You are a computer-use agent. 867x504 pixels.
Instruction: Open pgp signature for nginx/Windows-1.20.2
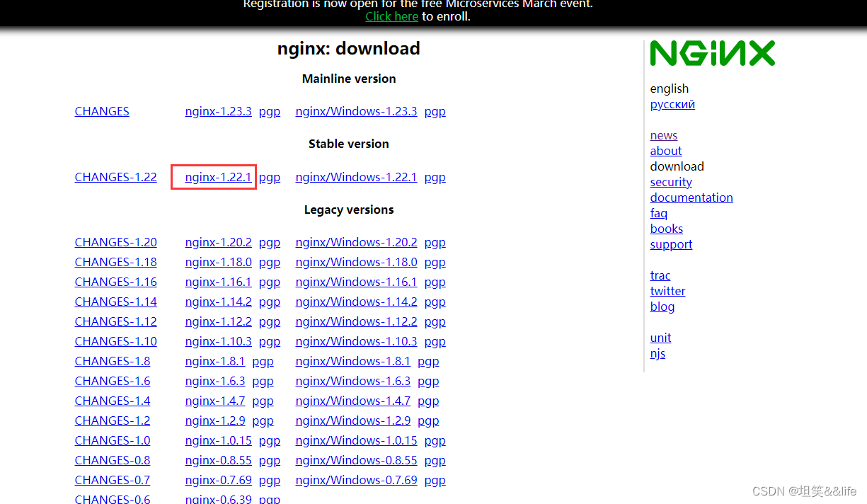tap(435, 242)
